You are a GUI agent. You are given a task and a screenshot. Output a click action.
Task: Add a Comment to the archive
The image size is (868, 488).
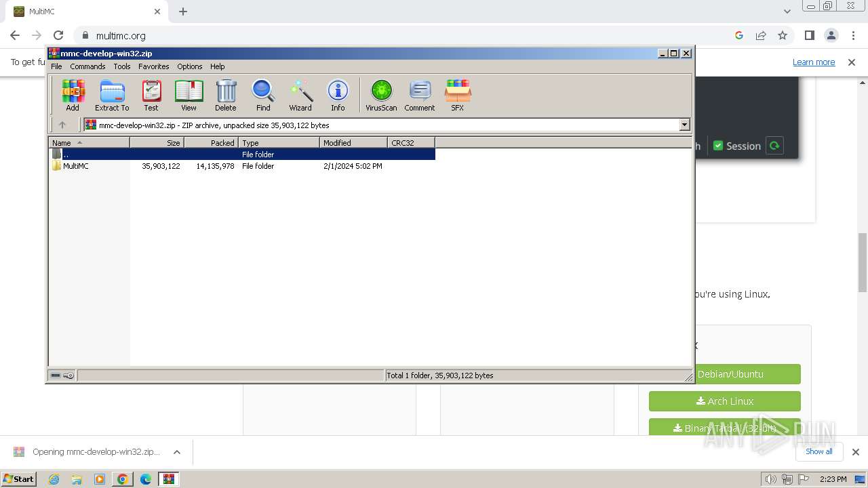(x=420, y=95)
